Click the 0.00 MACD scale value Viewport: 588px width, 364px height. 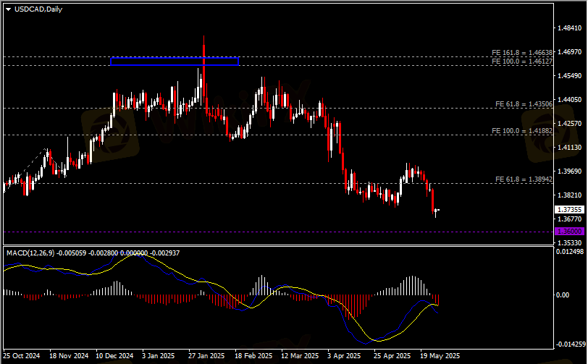563,295
